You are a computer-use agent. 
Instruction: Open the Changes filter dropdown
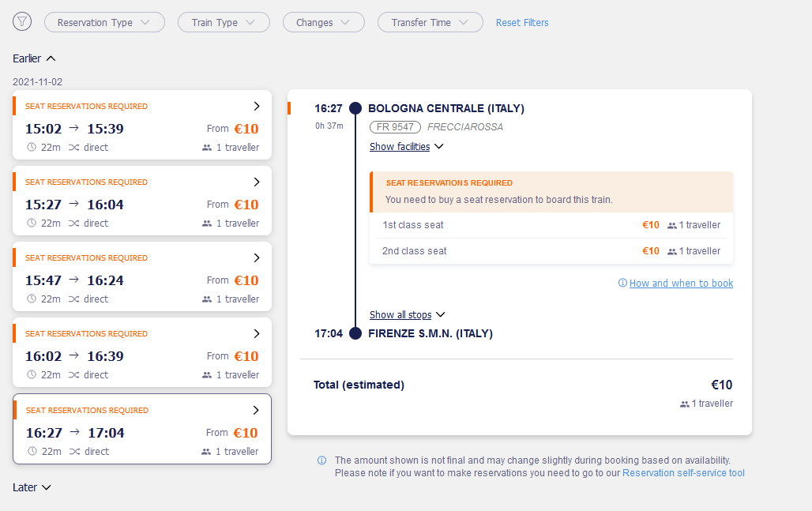pyautogui.click(x=324, y=22)
